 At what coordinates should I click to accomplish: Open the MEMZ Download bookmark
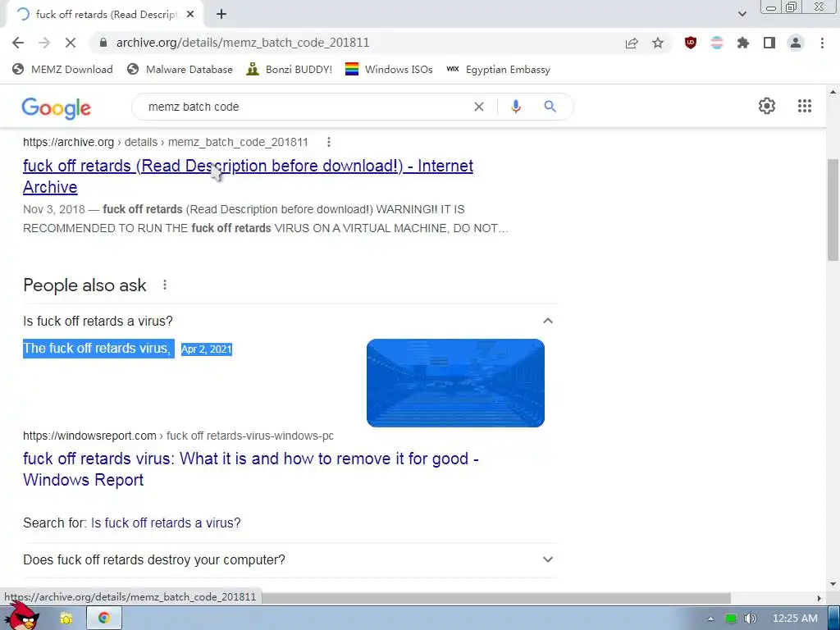pyautogui.click(x=62, y=69)
